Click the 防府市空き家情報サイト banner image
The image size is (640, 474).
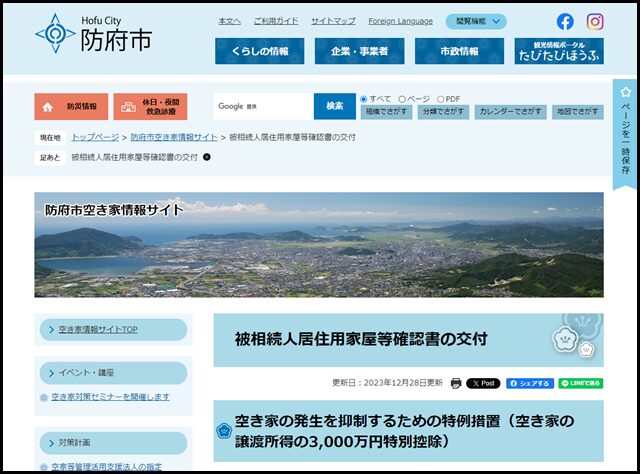[319, 245]
